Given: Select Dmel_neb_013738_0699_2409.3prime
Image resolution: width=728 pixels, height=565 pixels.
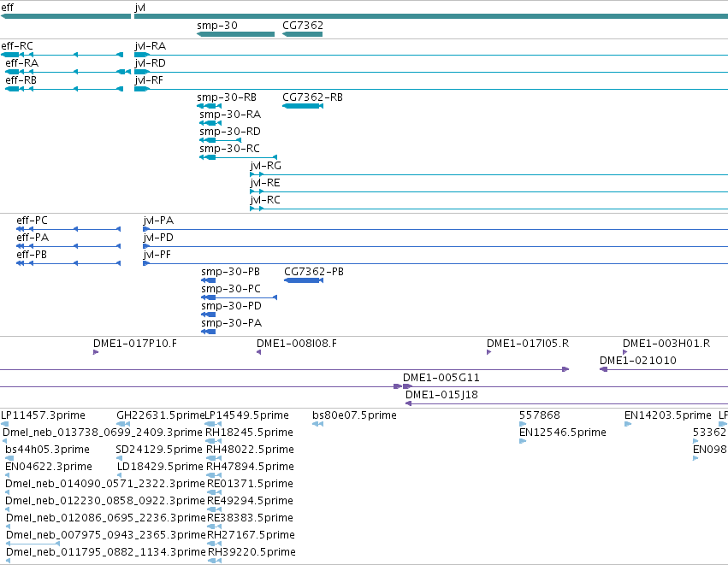Looking at the screenshot, I should point(4,441).
